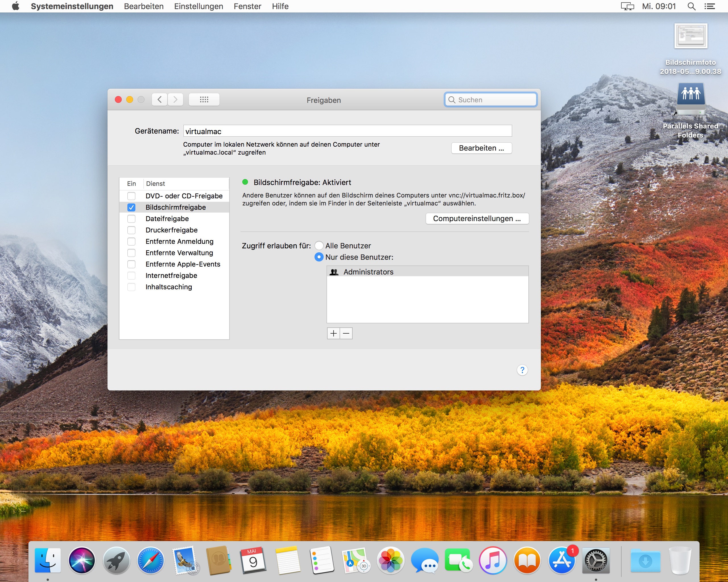Open the Einstellungen menu

click(198, 7)
